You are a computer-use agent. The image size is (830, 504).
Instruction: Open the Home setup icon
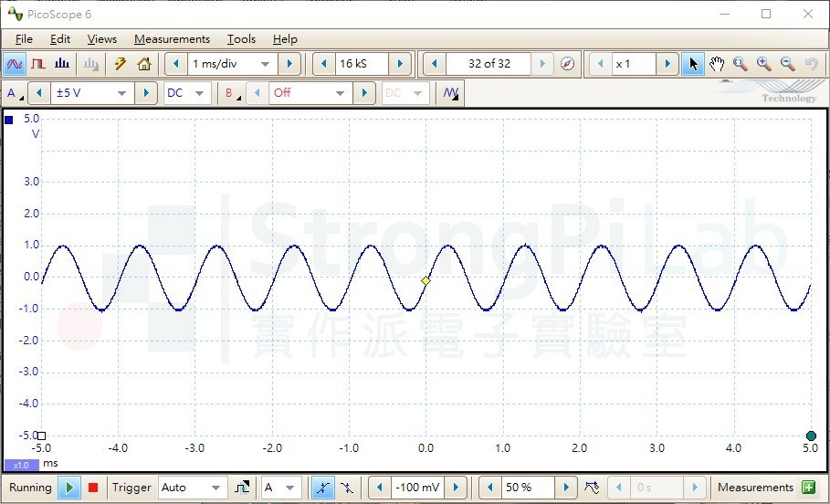(144, 64)
